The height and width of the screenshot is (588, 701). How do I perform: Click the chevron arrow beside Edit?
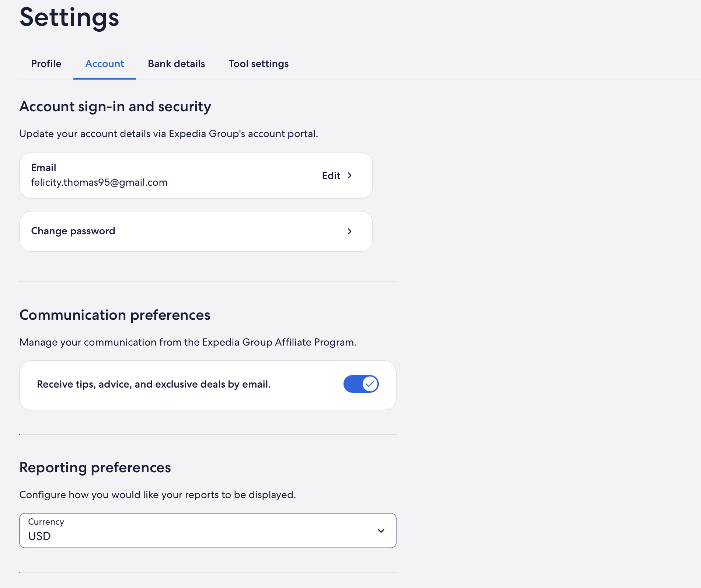coord(350,176)
